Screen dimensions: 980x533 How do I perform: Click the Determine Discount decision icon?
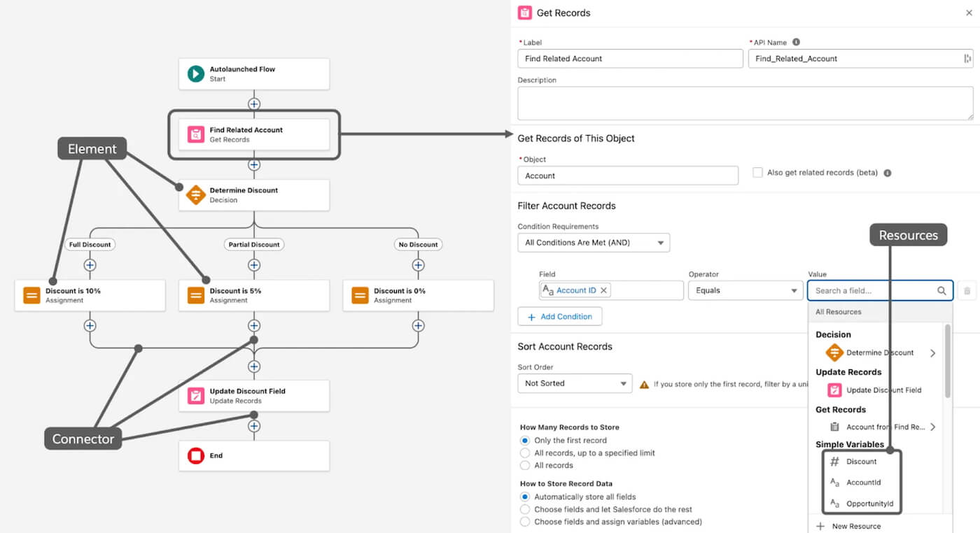coord(196,194)
